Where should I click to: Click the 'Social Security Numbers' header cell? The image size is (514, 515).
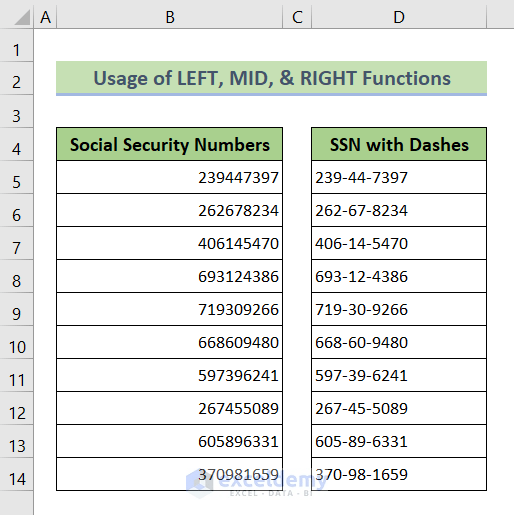click(170, 144)
